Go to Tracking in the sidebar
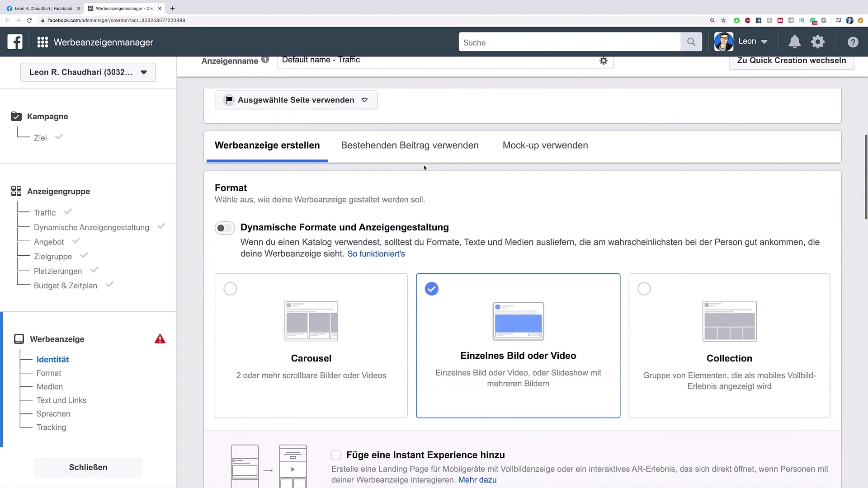Image resolution: width=868 pixels, height=488 pixels. (x=51, y=427)
